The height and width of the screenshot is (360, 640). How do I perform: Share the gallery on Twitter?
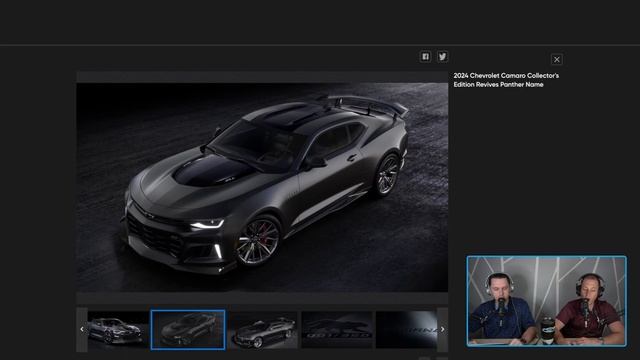[x=442, y=56]
